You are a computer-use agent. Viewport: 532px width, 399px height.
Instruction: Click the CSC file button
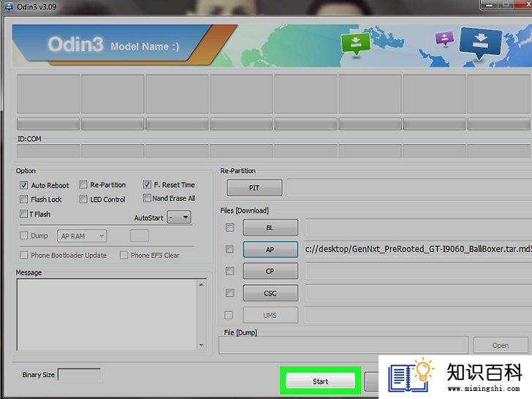pyautogui.click(x=270, y=293)
